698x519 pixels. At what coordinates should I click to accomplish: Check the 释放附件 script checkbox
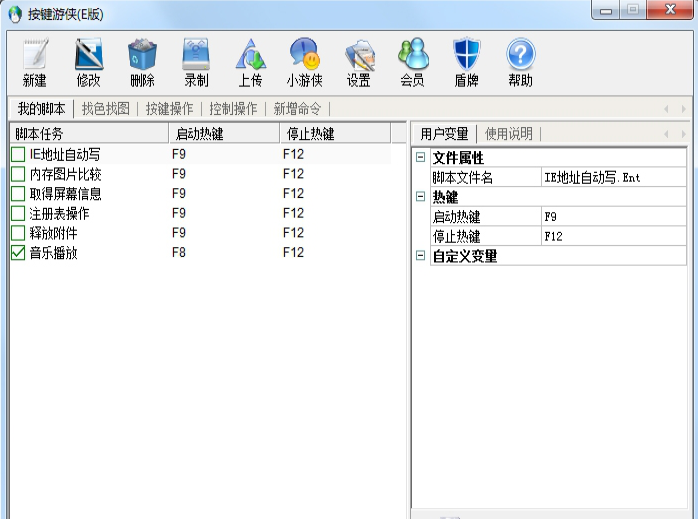[18, 233]
